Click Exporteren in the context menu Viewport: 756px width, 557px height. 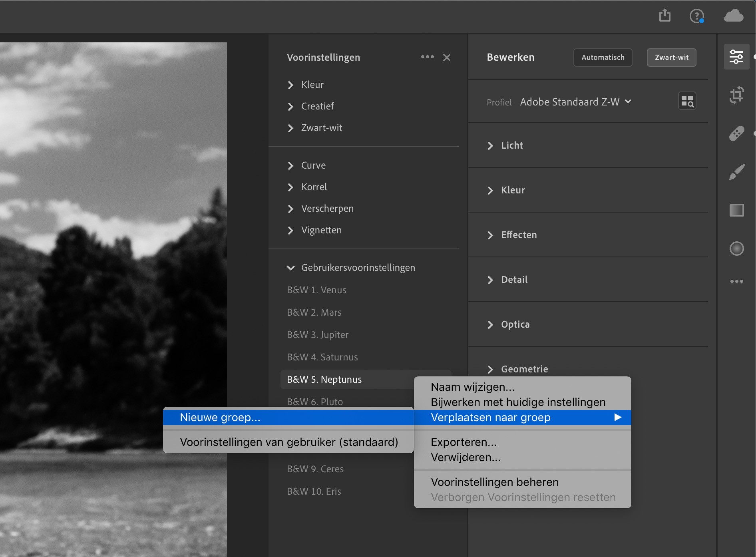coord(464,442)
